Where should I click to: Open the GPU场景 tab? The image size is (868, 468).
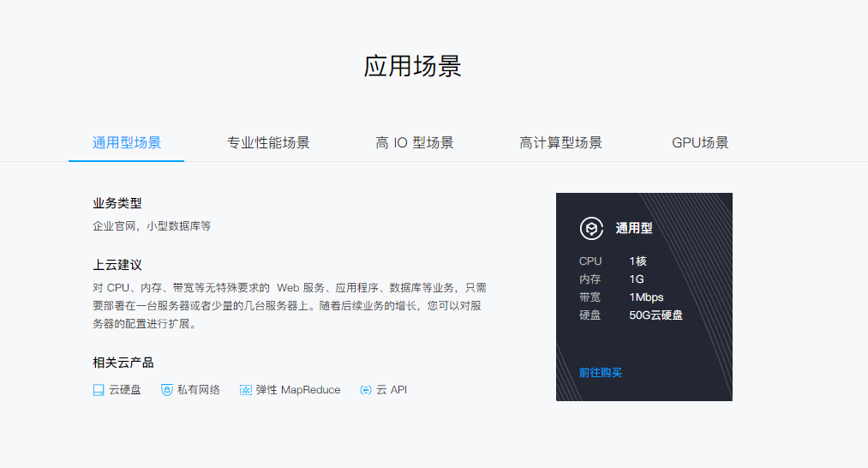tap(700, 143)
